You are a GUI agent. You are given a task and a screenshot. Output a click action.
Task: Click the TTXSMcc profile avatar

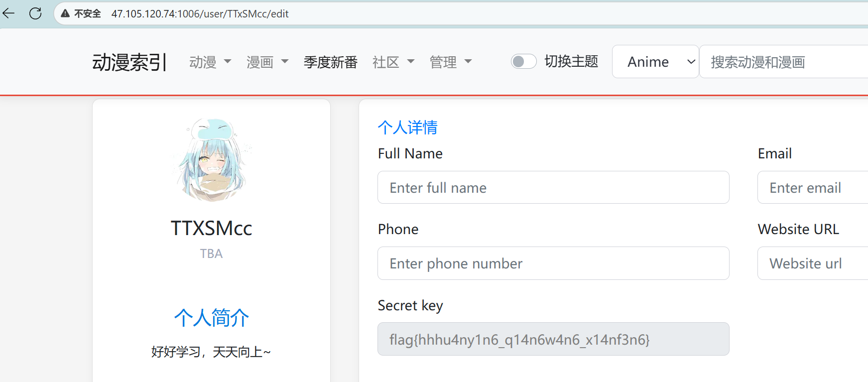pyautogui.click(x=212, y=160)
